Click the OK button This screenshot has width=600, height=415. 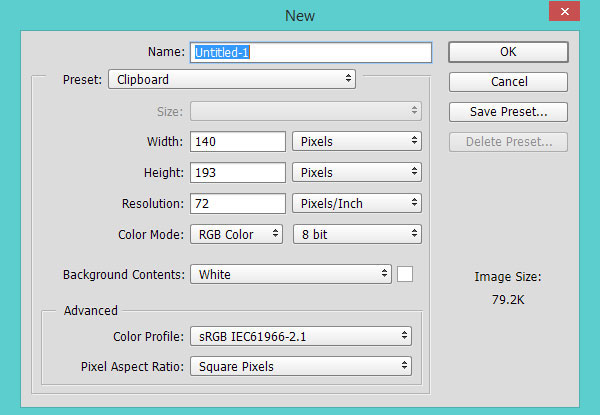pyautogui.click(x=508, y=52)
